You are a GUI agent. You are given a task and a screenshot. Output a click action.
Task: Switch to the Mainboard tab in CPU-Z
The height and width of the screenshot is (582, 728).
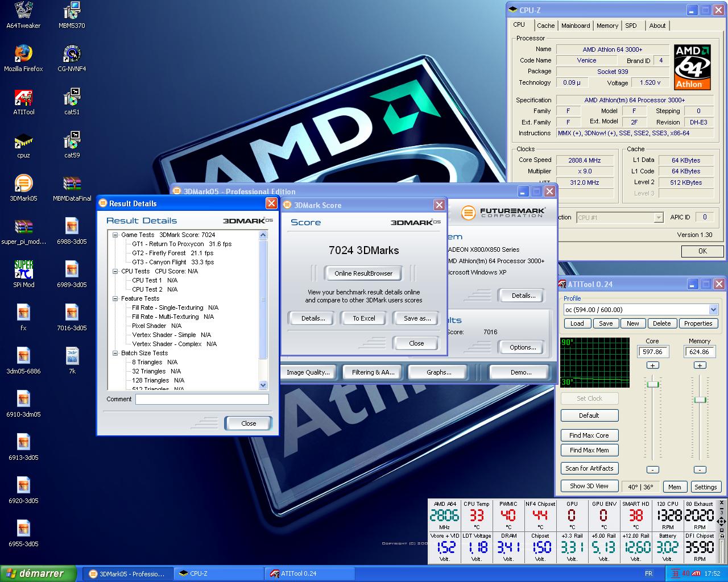[x=576, y=26]
